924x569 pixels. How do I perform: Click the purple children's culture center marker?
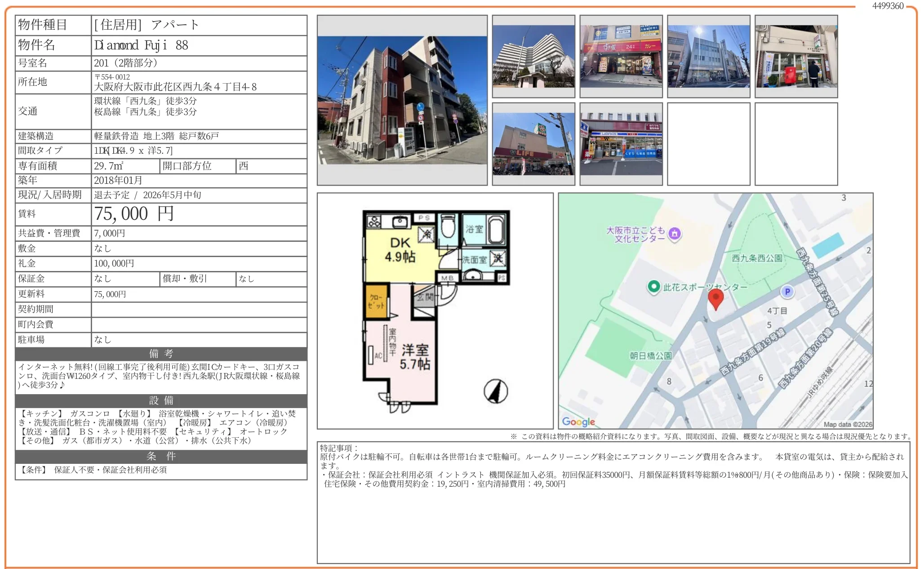coord(674,233)
